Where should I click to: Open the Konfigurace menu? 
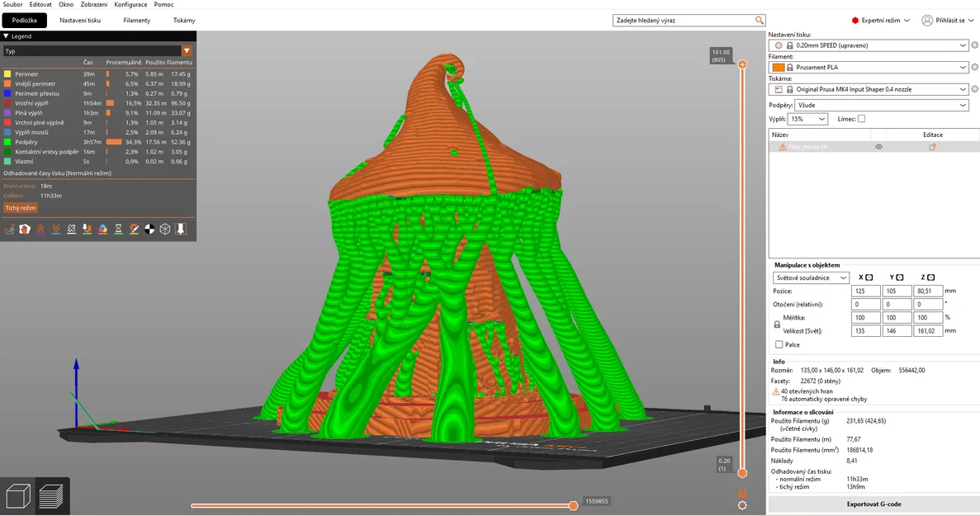coord(130,4)
